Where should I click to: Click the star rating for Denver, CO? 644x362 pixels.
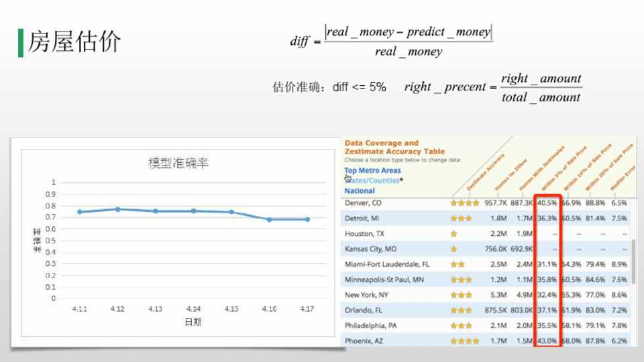click(464, 202)
